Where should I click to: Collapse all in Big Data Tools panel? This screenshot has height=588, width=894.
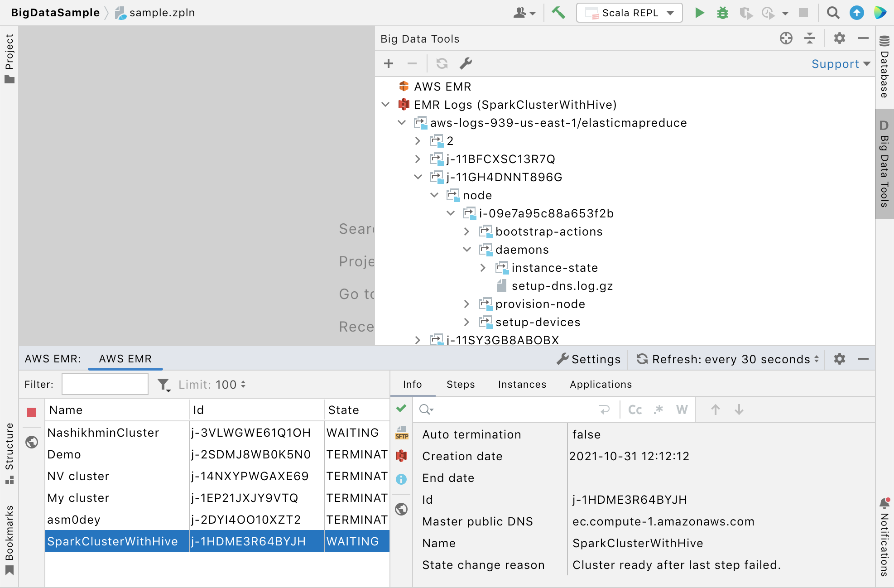click(810, 39)
